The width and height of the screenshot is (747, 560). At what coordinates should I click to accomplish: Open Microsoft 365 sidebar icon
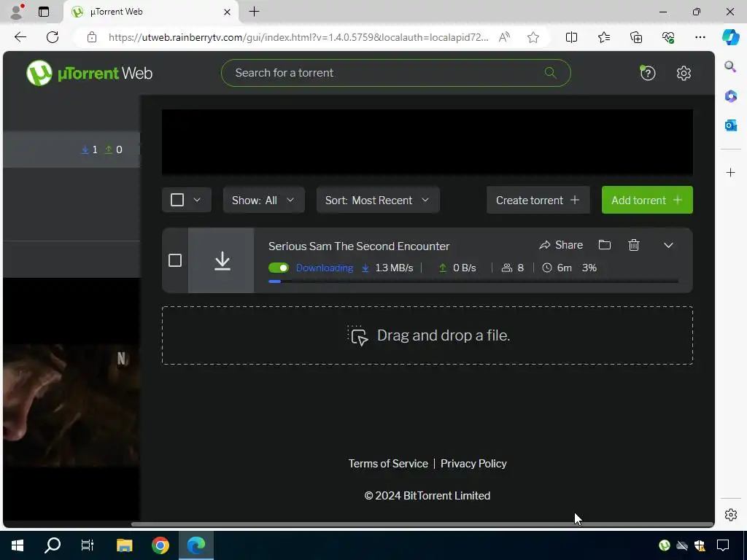click(730, 96)
